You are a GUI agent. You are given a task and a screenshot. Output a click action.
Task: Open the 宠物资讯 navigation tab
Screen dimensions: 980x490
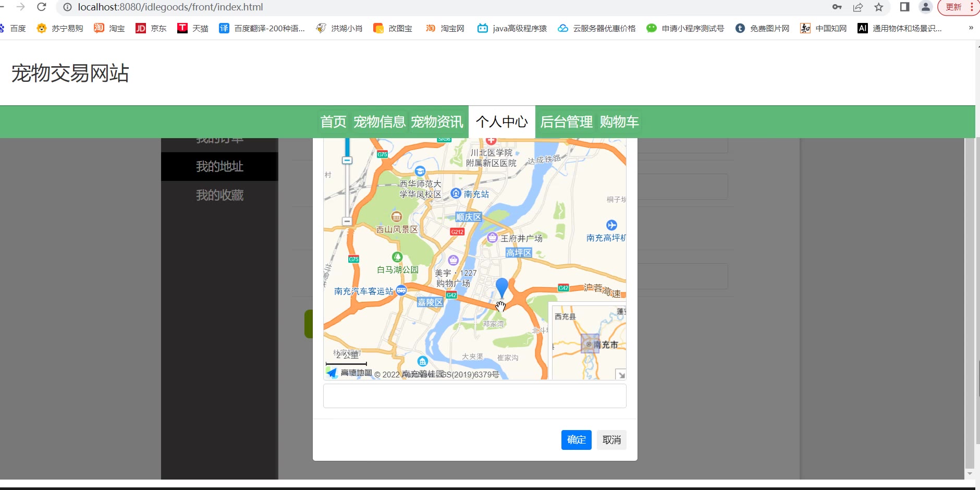tap(437, 122)
